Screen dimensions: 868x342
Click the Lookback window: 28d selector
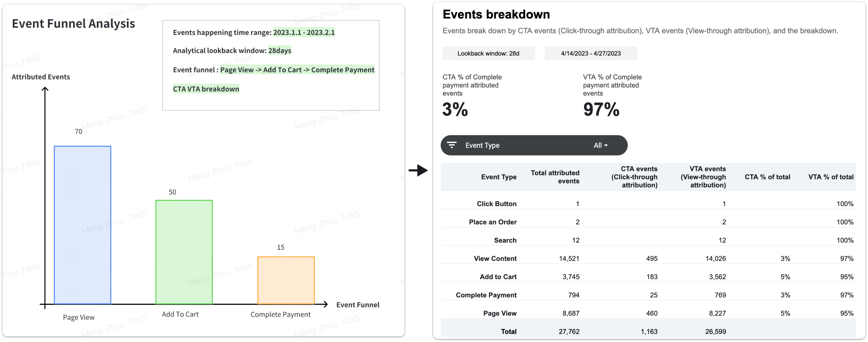pos(488,53)
